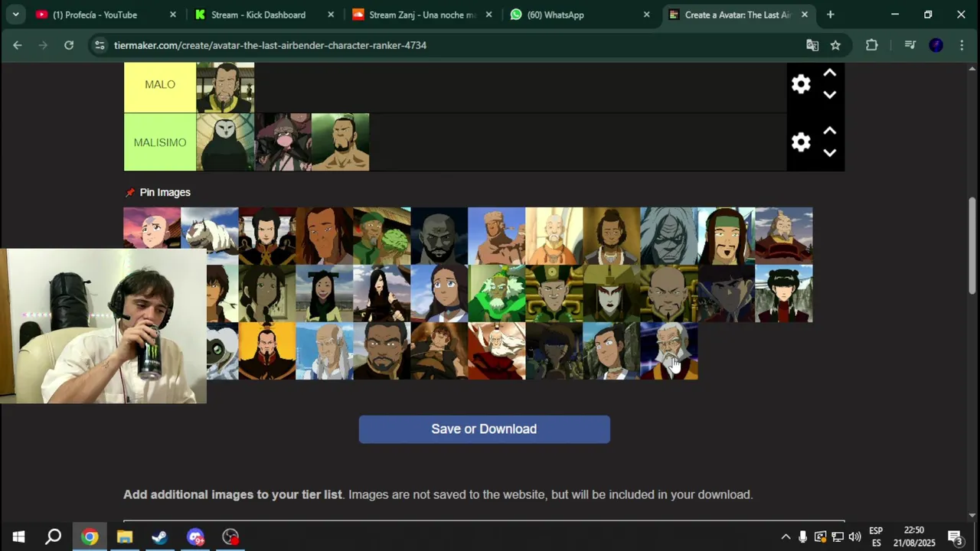Open settings gear for MALO tier
The height and width of the screenshot is (551, 980).
click(x=801, y=84)
